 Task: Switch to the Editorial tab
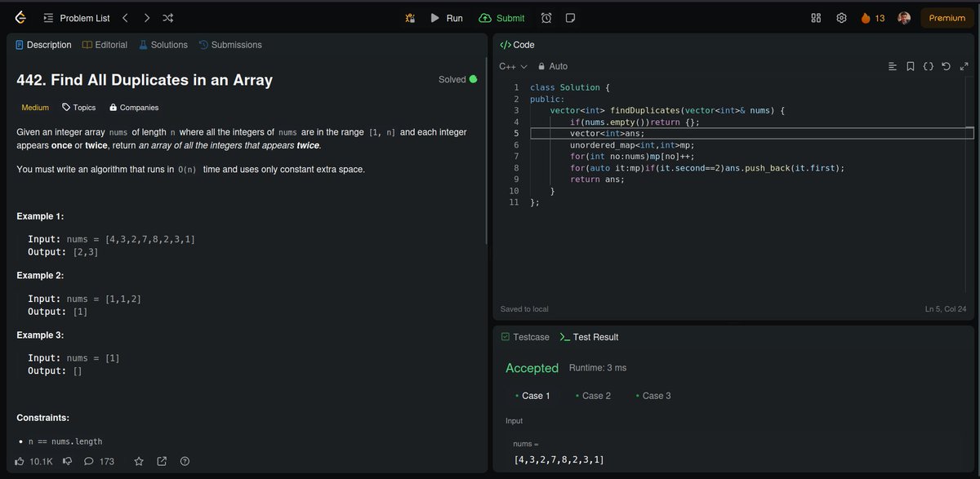[105, 45]
